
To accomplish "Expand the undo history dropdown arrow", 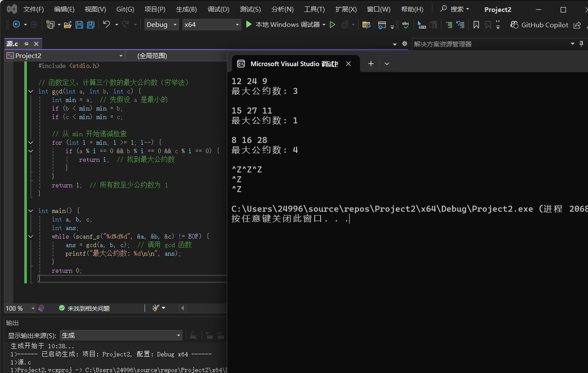I will 116,25.
